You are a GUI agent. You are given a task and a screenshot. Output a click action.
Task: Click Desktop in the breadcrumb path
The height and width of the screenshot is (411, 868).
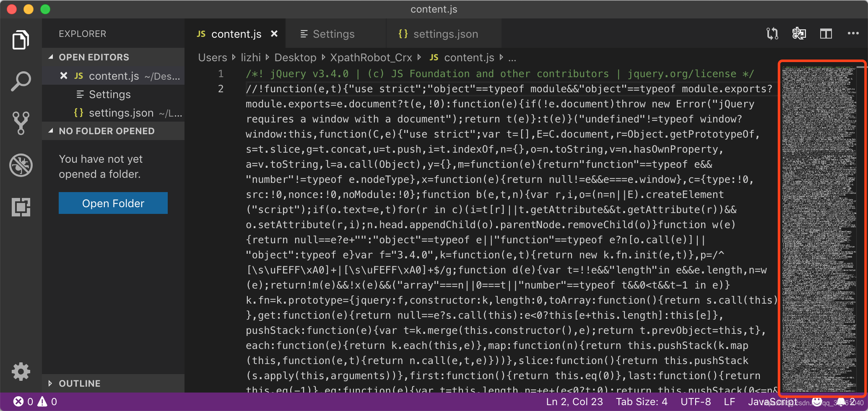point(295,57)
